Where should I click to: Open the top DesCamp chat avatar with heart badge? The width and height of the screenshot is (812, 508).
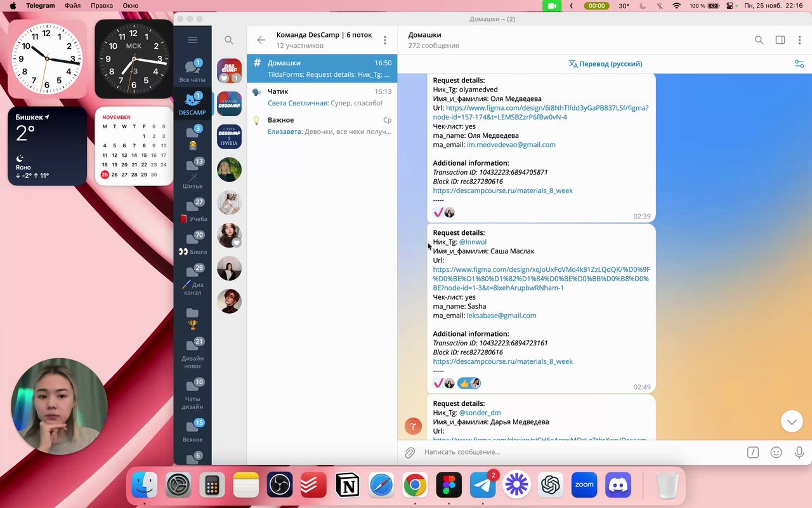point(229,70)
